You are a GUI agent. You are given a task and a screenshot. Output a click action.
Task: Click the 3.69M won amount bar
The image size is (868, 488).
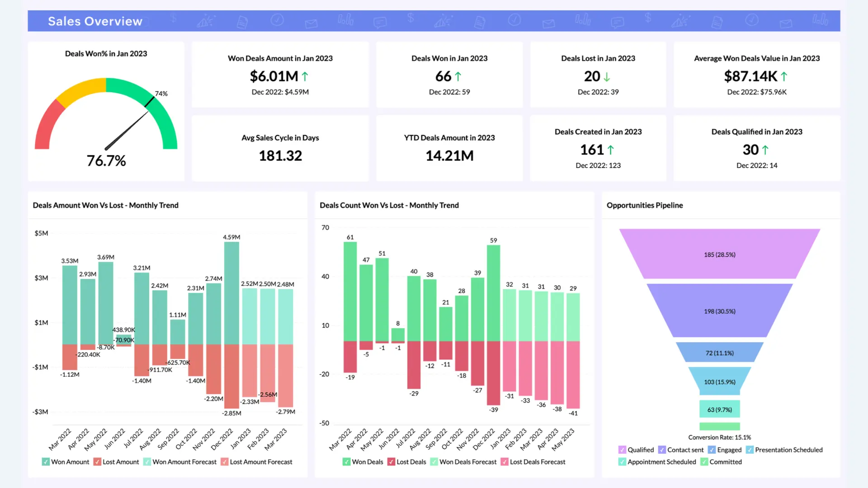(106, 303)
